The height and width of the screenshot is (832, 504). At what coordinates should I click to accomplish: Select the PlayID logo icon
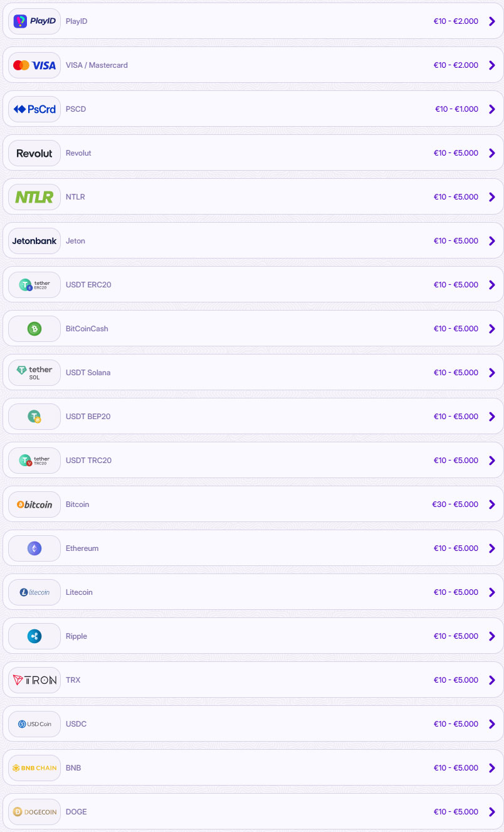pos(34,21)
